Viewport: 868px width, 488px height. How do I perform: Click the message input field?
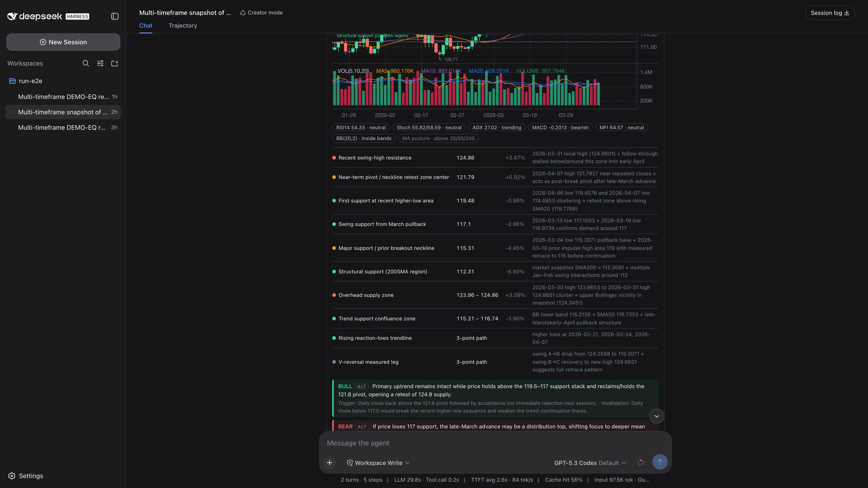pos(495,443)
